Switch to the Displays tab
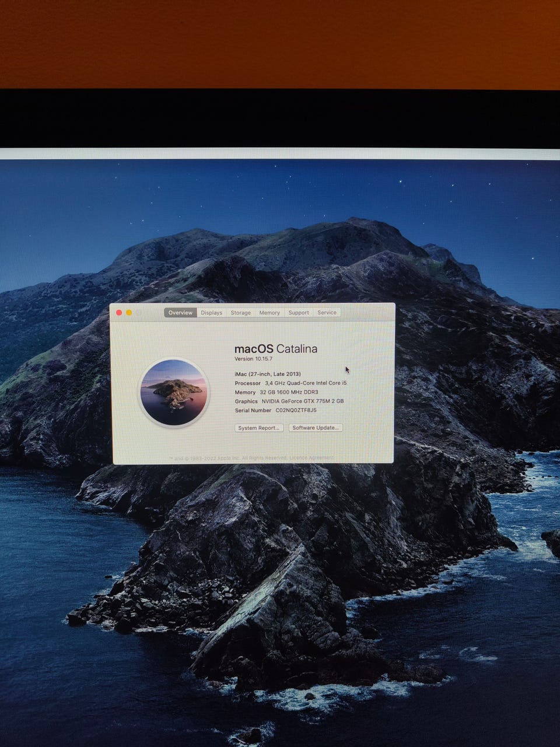The width and height of the screenshot is (560, 747). tap(211, 313)
